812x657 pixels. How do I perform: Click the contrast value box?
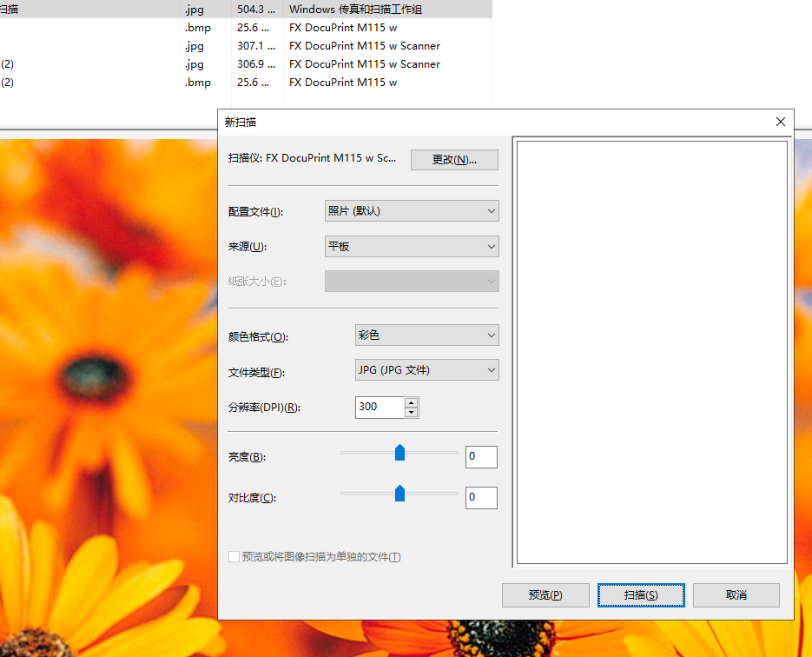481,497
